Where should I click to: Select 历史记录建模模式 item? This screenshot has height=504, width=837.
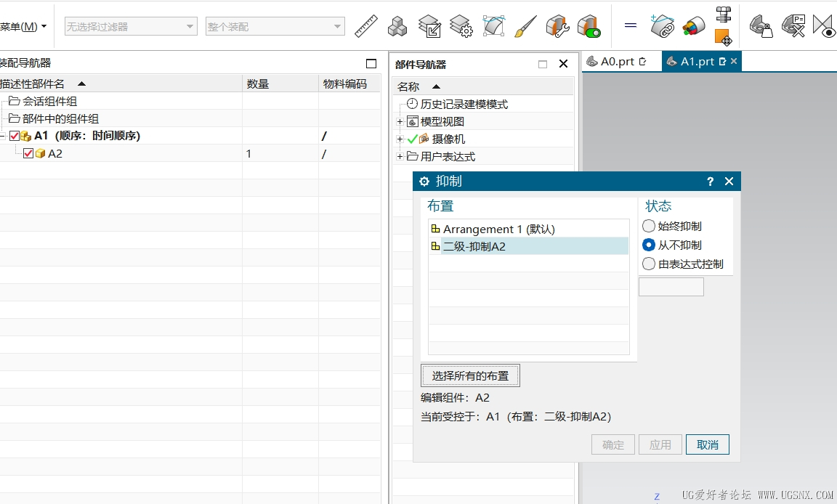(x=464, y=104)
